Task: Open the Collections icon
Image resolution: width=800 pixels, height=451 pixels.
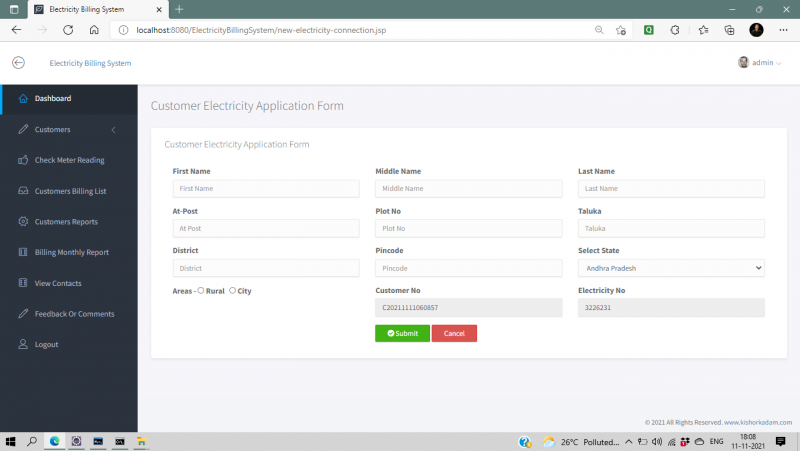Action: [729, 30]
